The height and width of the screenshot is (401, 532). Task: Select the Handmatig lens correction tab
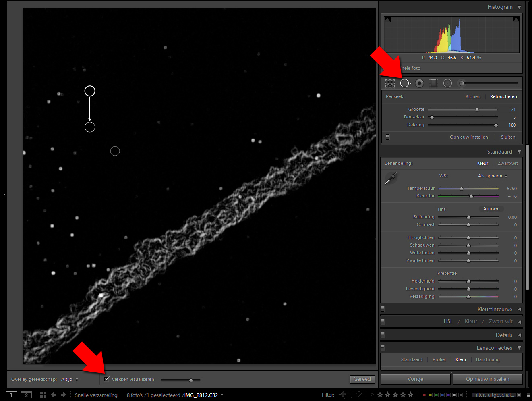click(x=487, y=359)
